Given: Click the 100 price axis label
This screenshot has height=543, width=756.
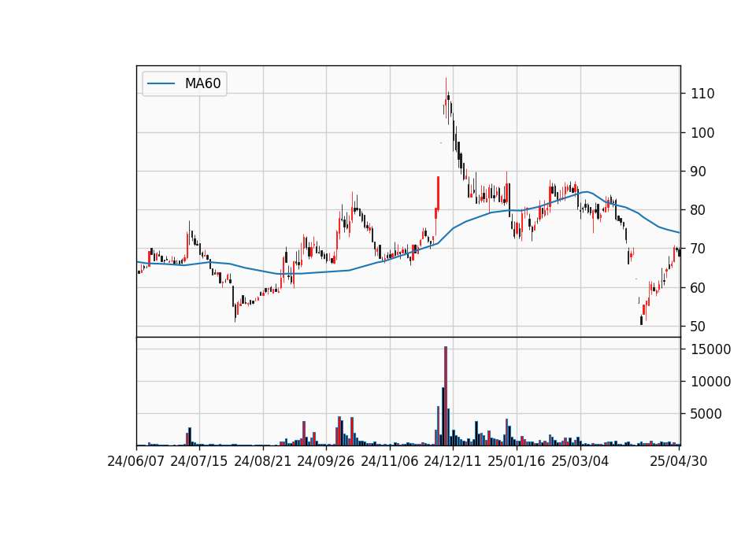Looking at the screenshot, I should (x=702, y=132).
